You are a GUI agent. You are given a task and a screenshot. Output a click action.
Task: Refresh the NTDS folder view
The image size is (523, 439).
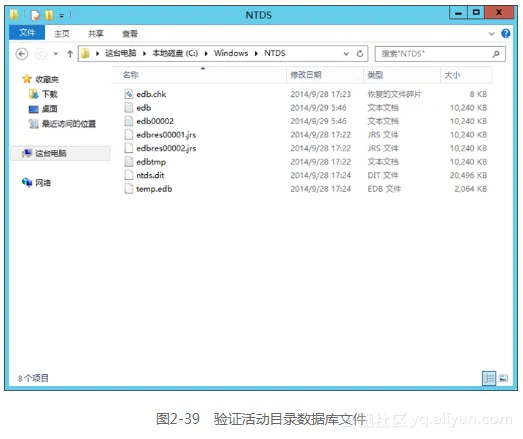[x=360, y=53]
